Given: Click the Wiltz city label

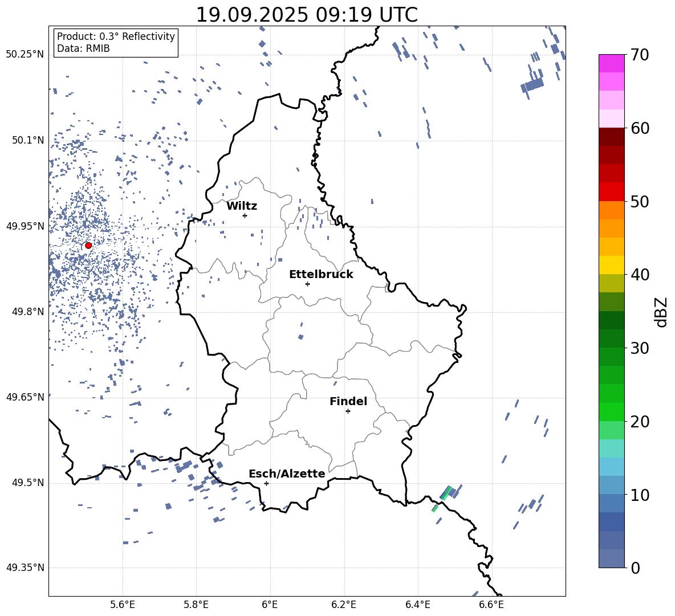Looking at the screenshot, I should 242,206.
